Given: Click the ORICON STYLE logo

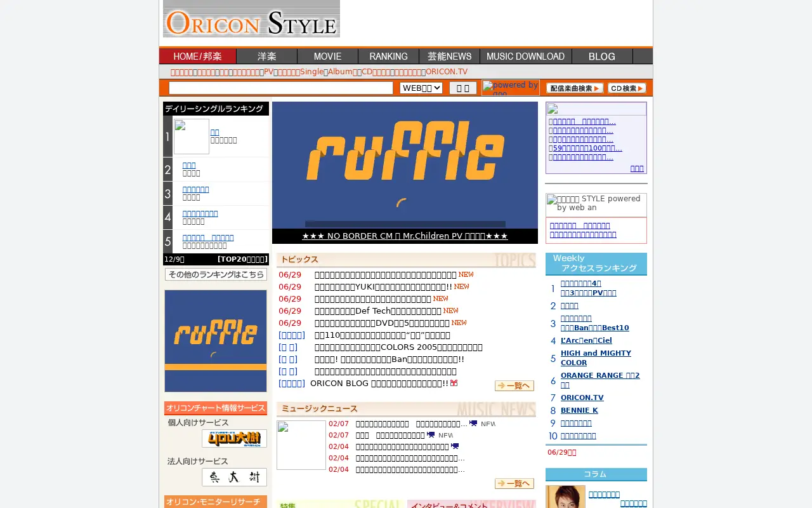Looking at the screenshot, I should tap(251, 19).
